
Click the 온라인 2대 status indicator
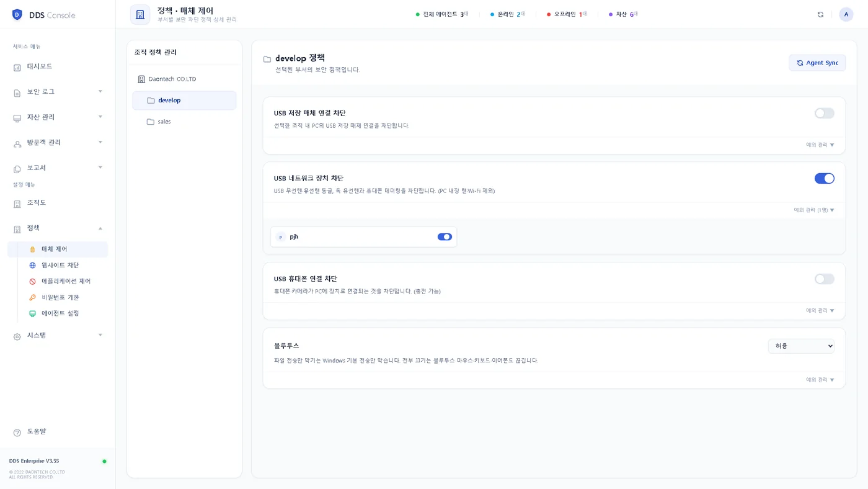point(507,14)
